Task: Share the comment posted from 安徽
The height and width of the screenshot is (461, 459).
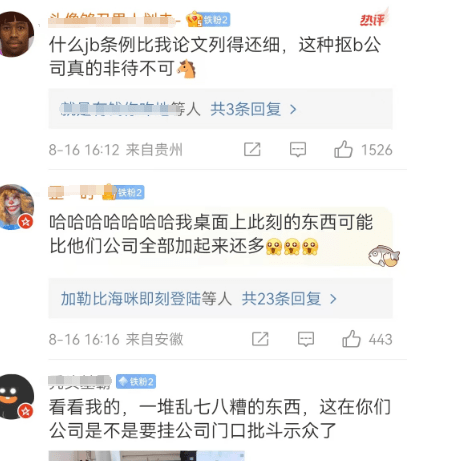Action: pyautogui.click(x=260, y=339)
